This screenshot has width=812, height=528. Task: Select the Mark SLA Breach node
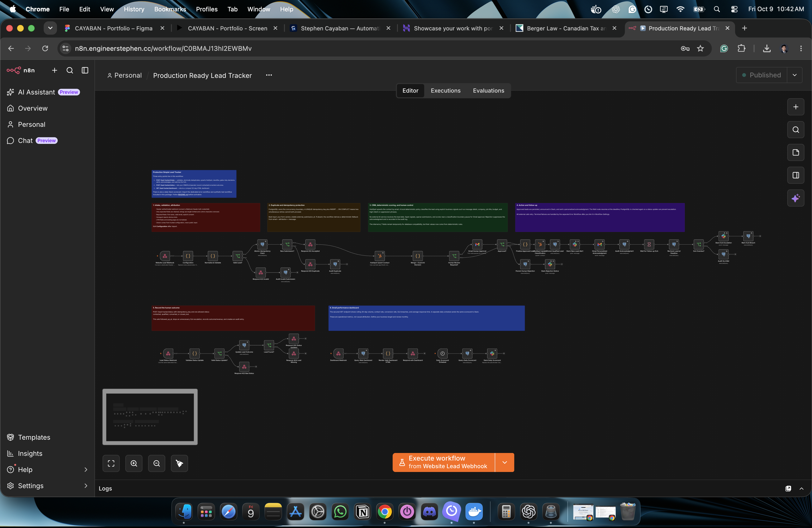click(x=748, y=236)
